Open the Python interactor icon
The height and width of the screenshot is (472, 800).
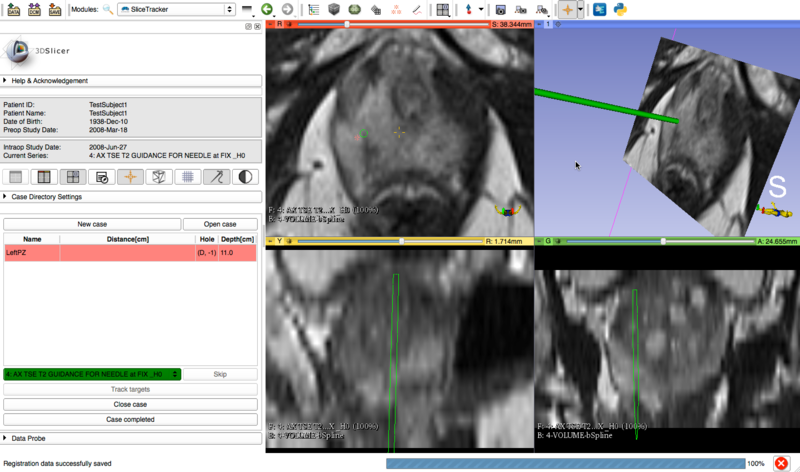pos(621,9)
